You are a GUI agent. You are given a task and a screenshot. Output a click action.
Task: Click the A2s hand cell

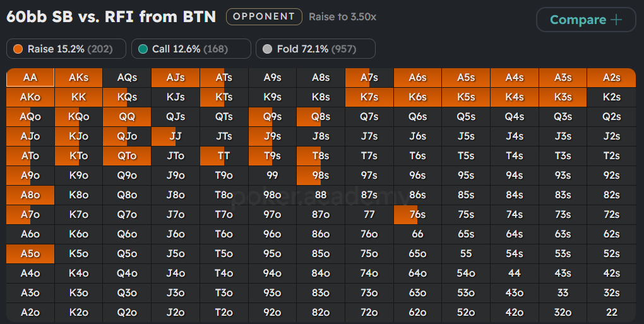coord(611,78)
